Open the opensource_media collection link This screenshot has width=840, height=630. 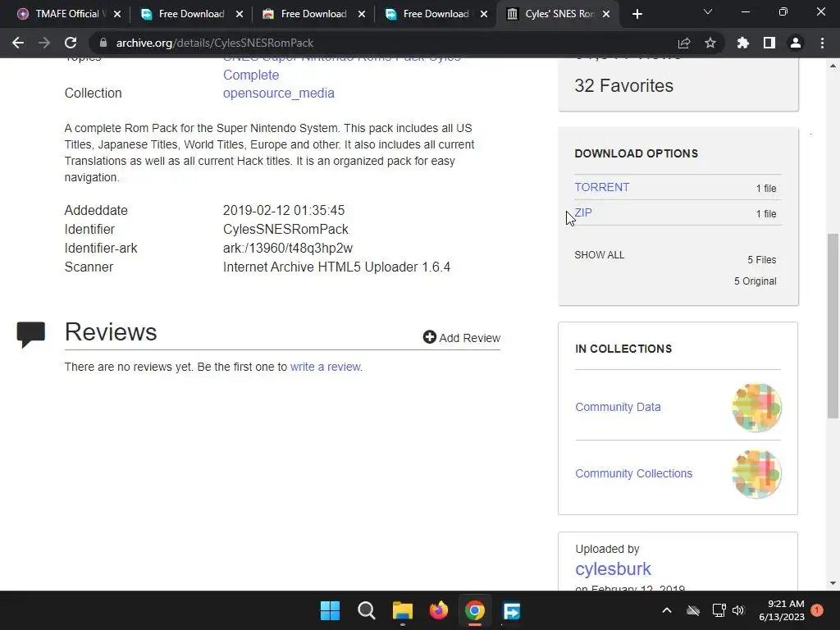tap(279, 94)
